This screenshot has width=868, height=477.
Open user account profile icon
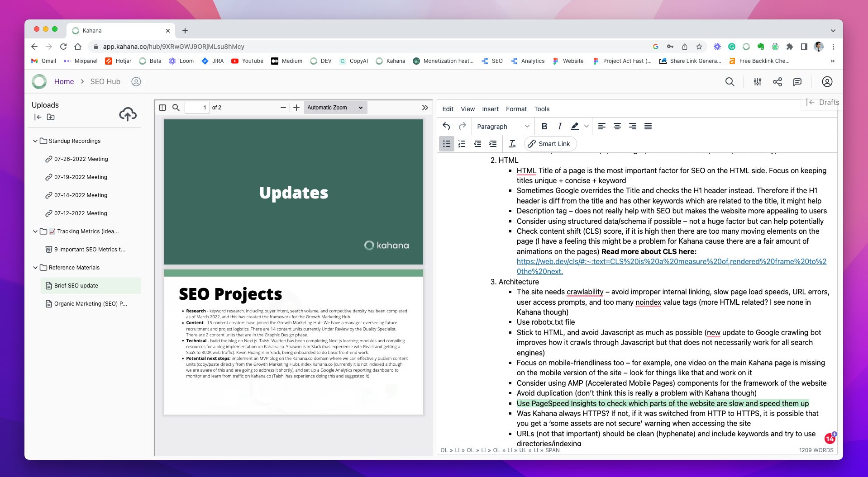point(827,82)
